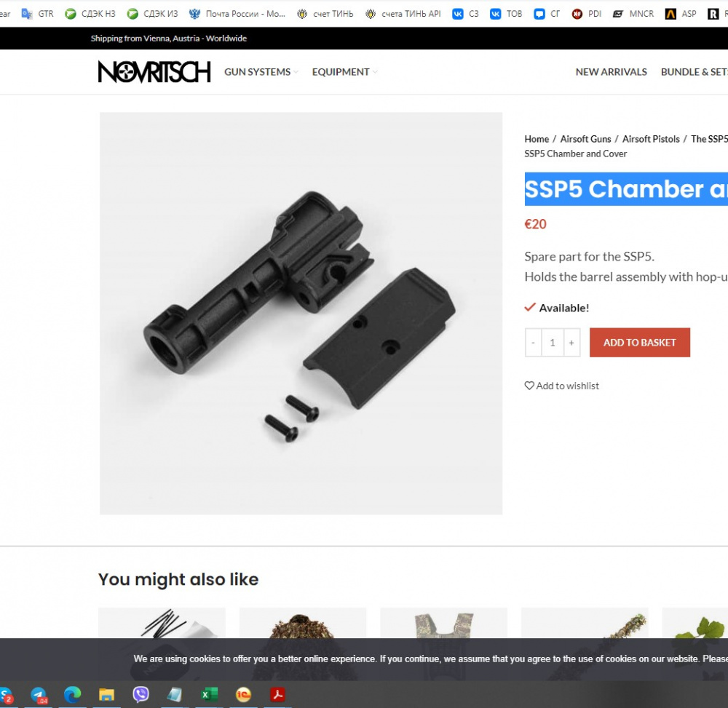
Task: Open the NEW ARRIVALS menu item
Action: [611, 72]
